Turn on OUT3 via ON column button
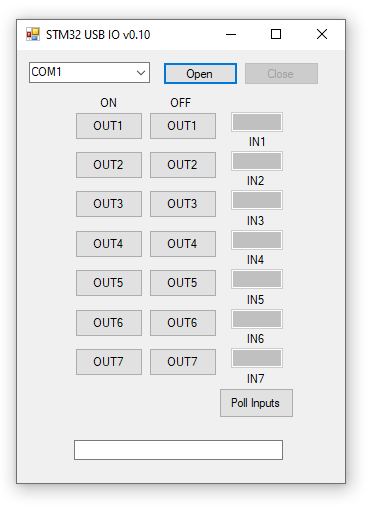The height and width of the screenshot is (516, 390). tap(109, 204)
